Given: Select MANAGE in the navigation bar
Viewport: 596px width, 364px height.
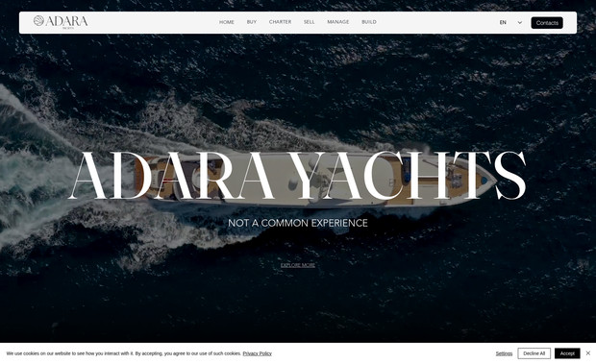Looking at the screenshot, I should [x=338, y=22].
